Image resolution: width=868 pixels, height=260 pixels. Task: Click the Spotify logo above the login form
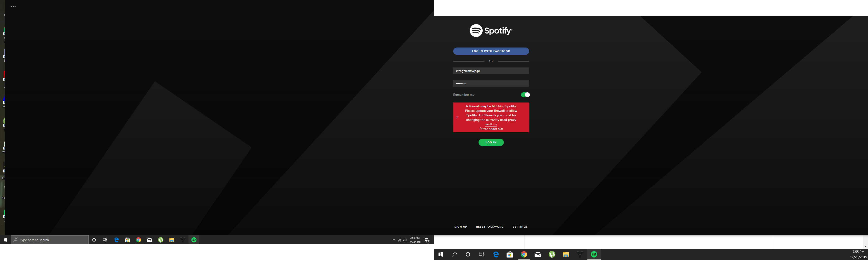tap(491, 31)
